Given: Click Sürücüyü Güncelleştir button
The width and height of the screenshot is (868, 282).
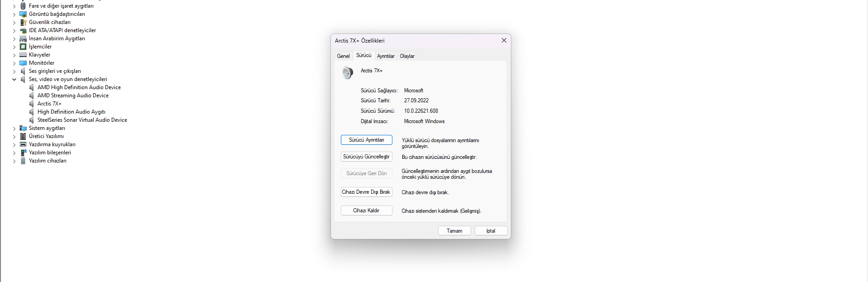Looking at the screenshot, I should 367,157.
